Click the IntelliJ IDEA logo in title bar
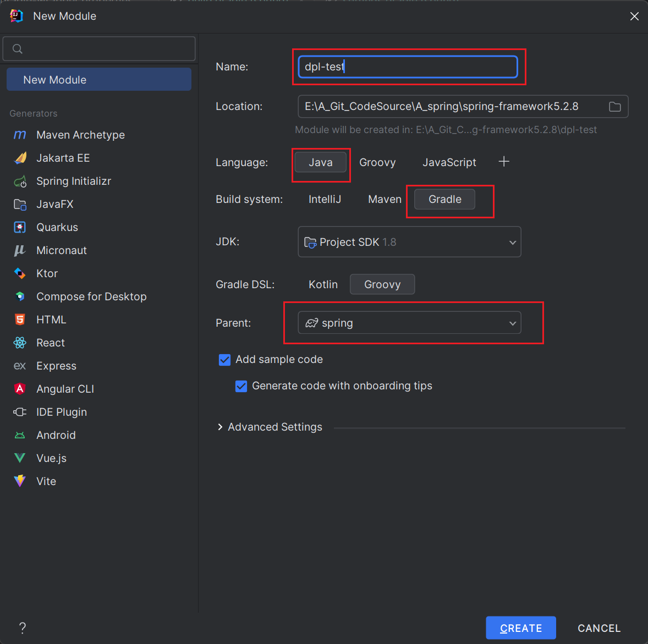 coord(16,16)
